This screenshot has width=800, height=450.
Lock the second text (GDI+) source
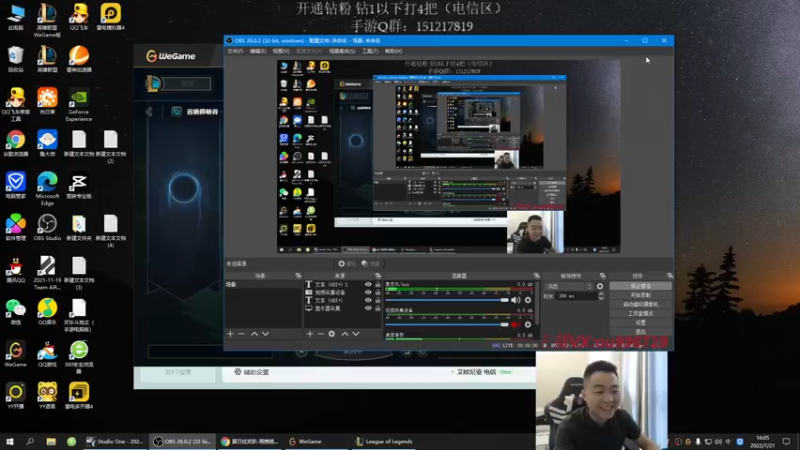point(378,301)
